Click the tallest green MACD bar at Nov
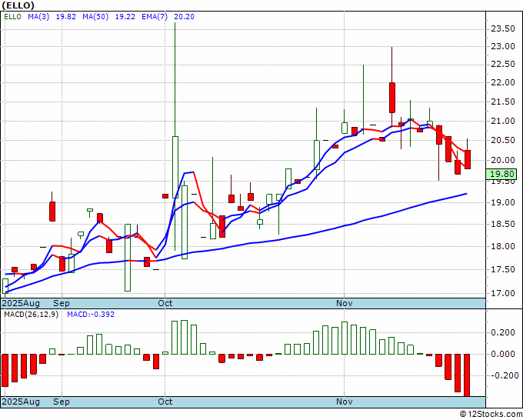Viewport: 523px width, 420px height. [x=345, y=338]
